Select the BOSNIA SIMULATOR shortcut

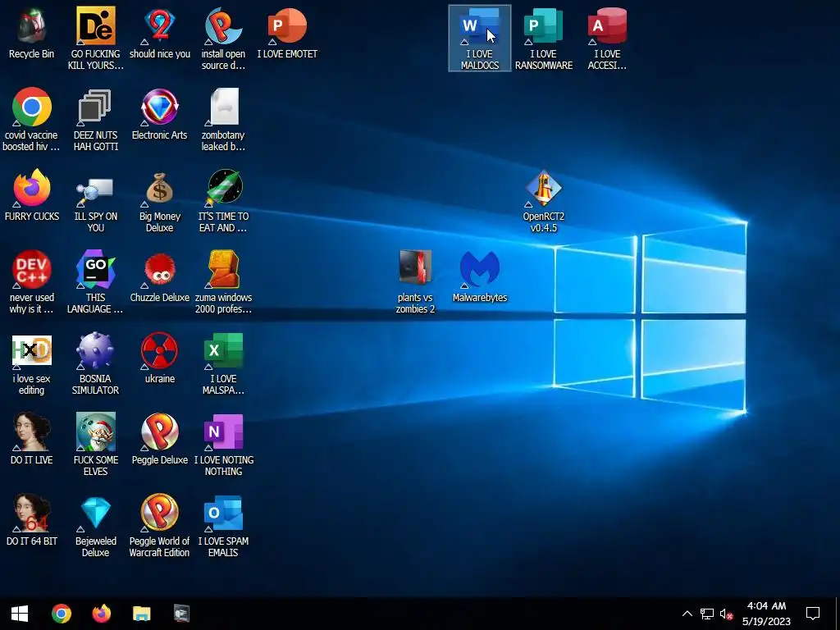pos(95,363)
